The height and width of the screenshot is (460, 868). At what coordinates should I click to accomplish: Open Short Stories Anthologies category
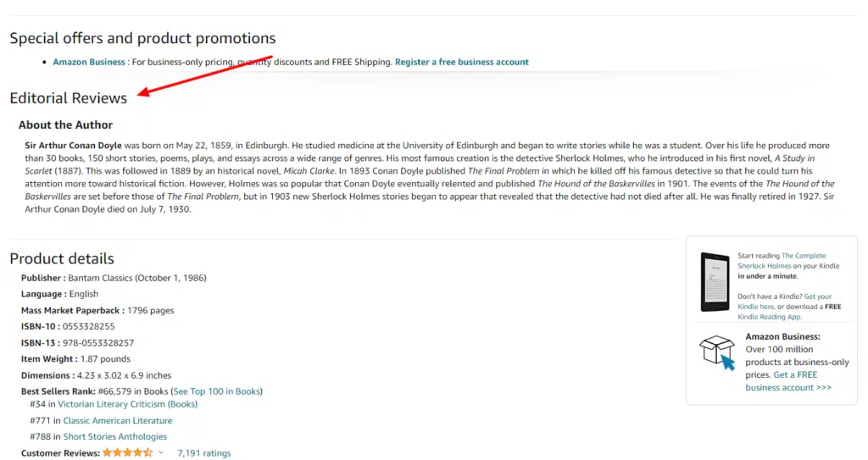pos(114,437)
